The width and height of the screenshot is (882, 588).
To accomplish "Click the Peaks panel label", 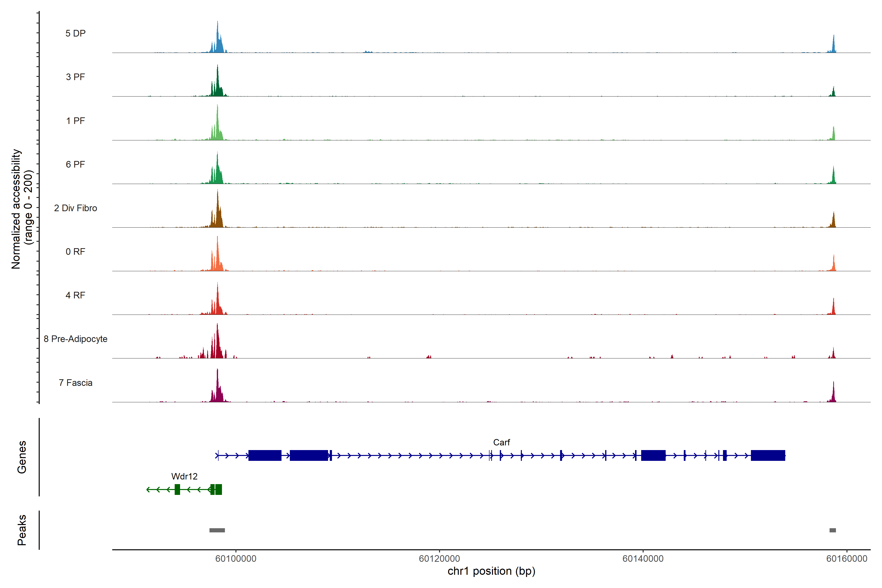I will pyautogui.click(x=22, y=530).
